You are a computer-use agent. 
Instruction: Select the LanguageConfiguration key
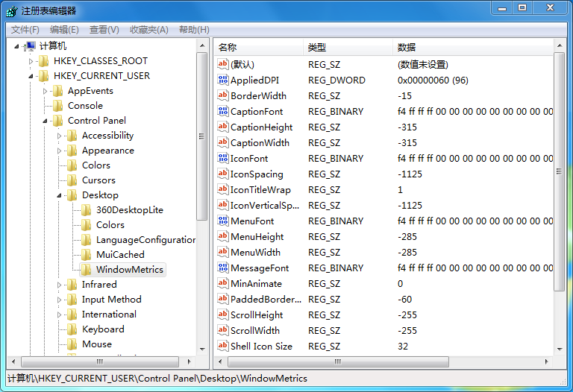(x=145, y=240)
